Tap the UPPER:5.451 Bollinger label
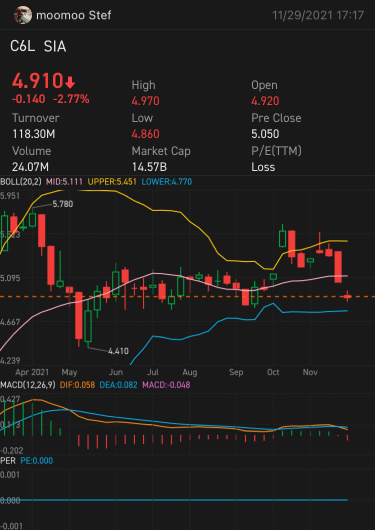This screenshot has width=375, height=530. coord(112,182)
